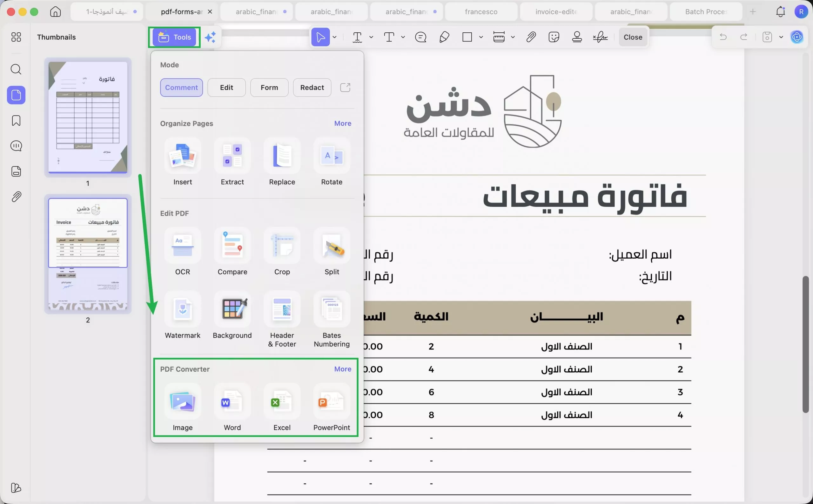This screenshot has height=504, width=813.
Task: Open the Compare PDF tool
Action: tap(232, 252)
